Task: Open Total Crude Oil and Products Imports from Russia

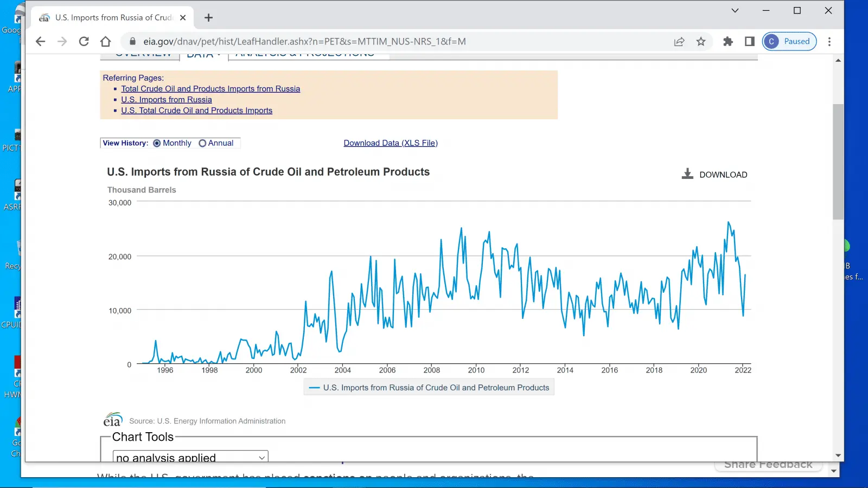Action: coord(210,89)
